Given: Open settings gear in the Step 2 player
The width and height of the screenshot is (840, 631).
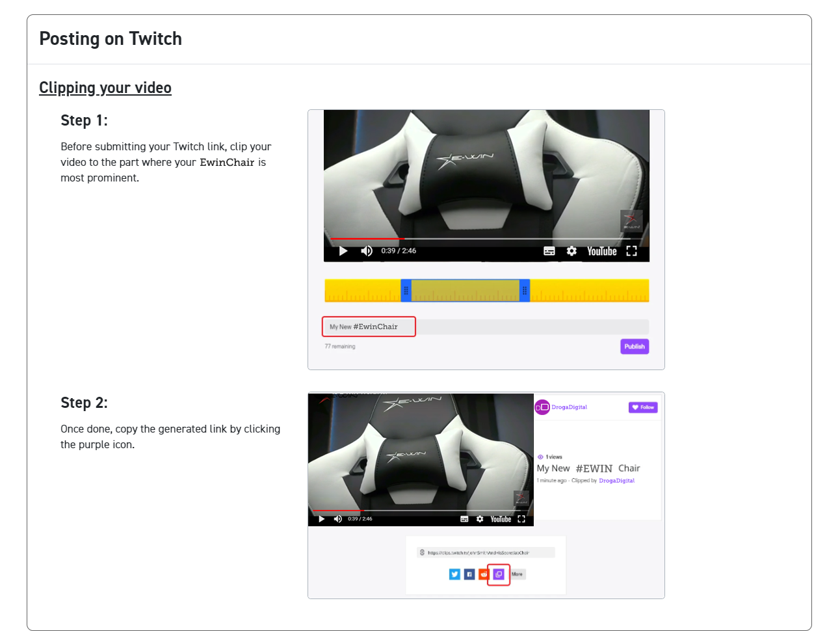Looking at the screenshot, I should click(x=480, y=519).
